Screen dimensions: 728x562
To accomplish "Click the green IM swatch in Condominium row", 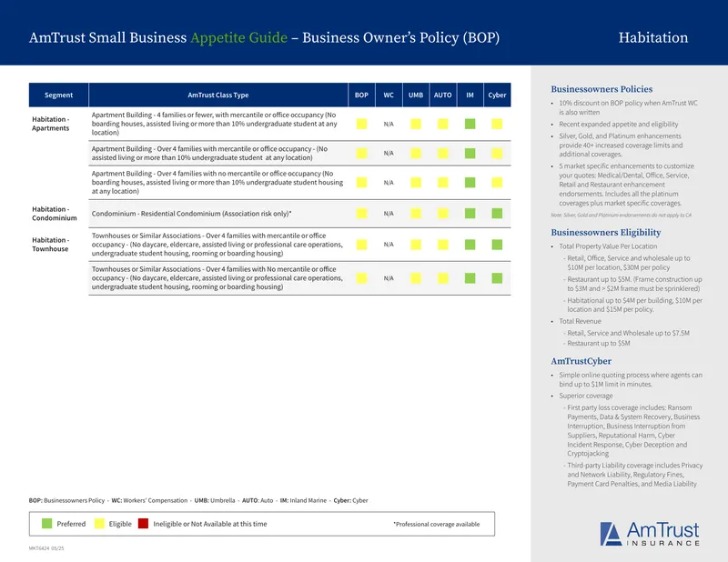I will pos(470,214).
